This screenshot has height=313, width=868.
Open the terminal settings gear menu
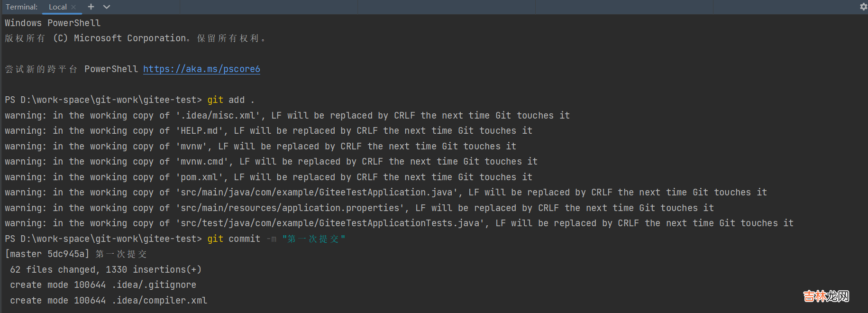click(863, 7)
